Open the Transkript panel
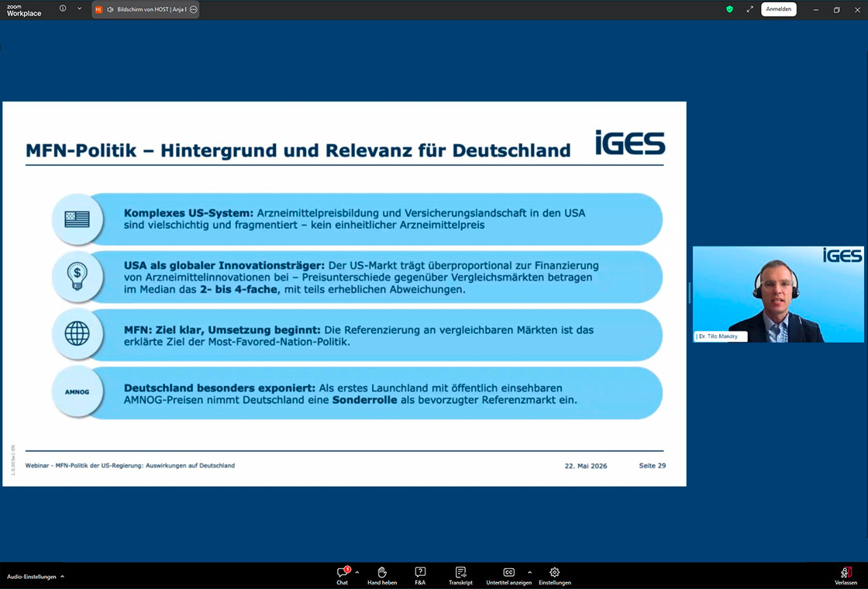Screen dimensions: 868x589 pos(460,576)
